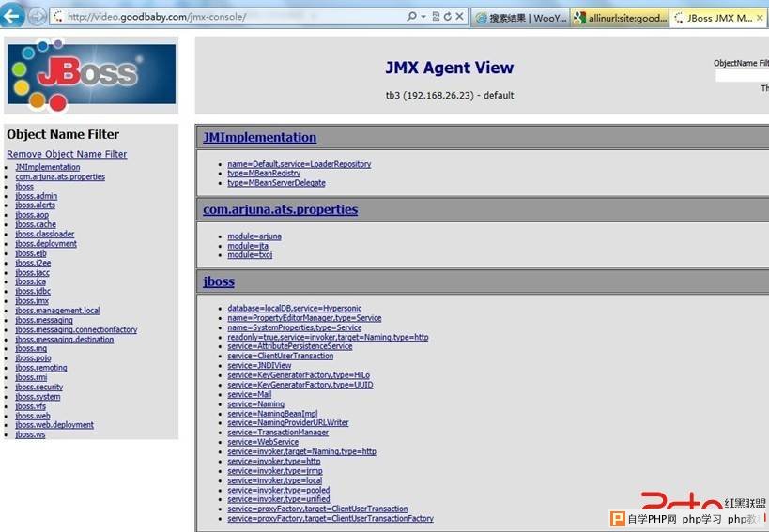Click the jboss.ejb sidebar link
The width and height of the screenshot is (769, 532).
(x=30, y=253)
